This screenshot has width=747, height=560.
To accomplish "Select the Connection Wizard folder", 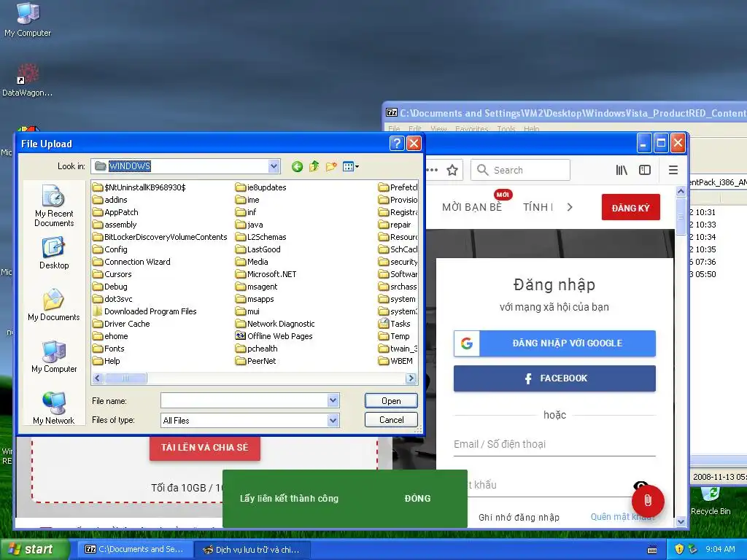I will click(x=131, y=262).
